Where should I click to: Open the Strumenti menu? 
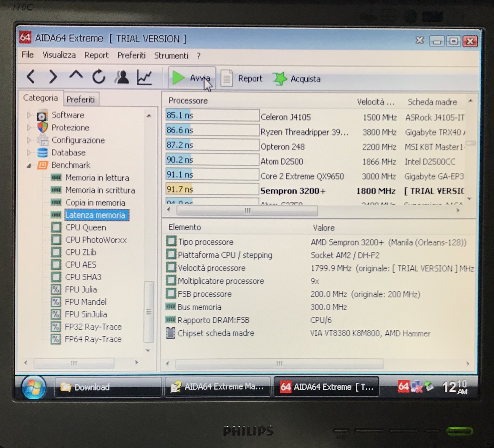pyautogui.click(x=171, y=56)
